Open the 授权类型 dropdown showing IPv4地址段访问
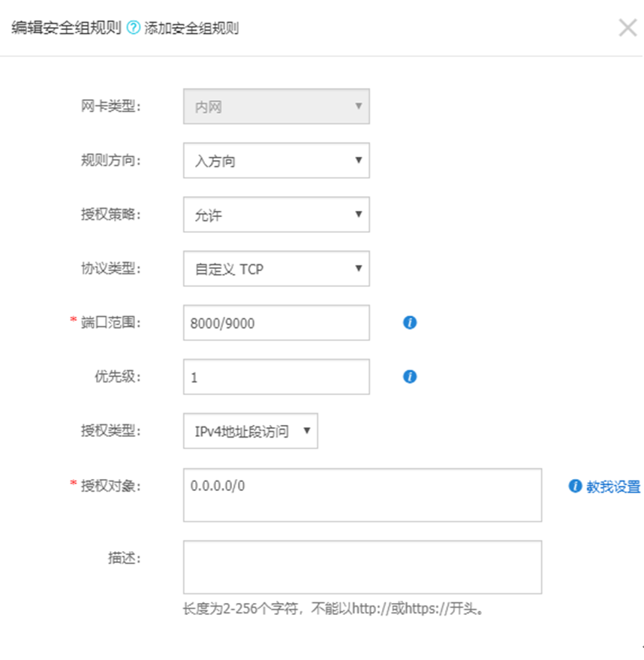The image size is (644, 660). (x=250, y=431)
